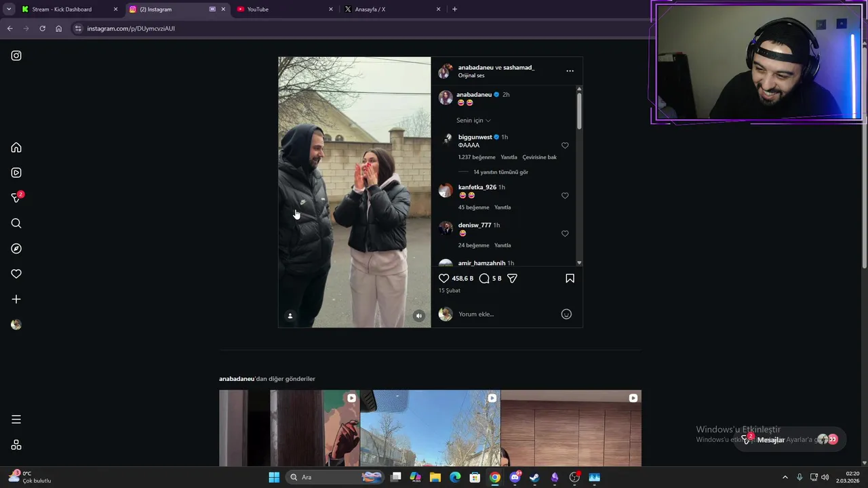Open the right wooden-wall reel thumbnail

pos(571,428)
